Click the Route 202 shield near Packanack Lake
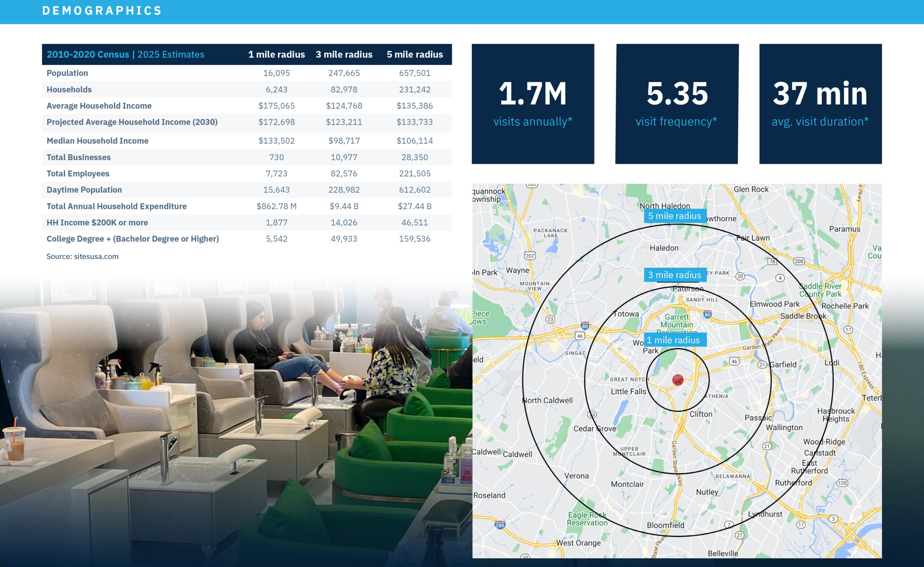 (529, 256)
